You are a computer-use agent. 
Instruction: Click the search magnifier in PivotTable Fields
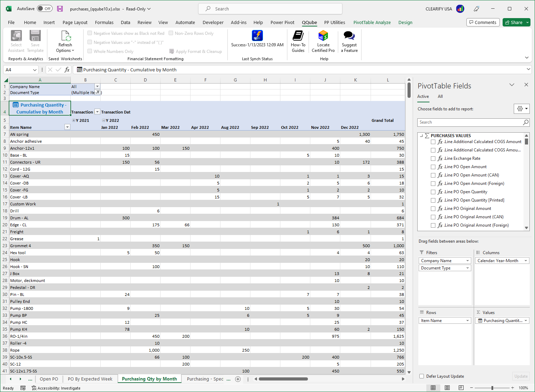526,122
